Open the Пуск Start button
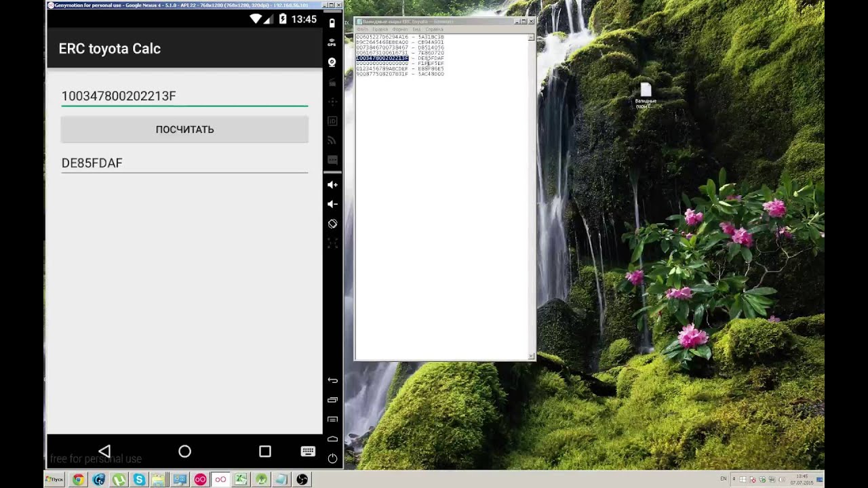Screen dimensions: 868x488 click(54, 479)
